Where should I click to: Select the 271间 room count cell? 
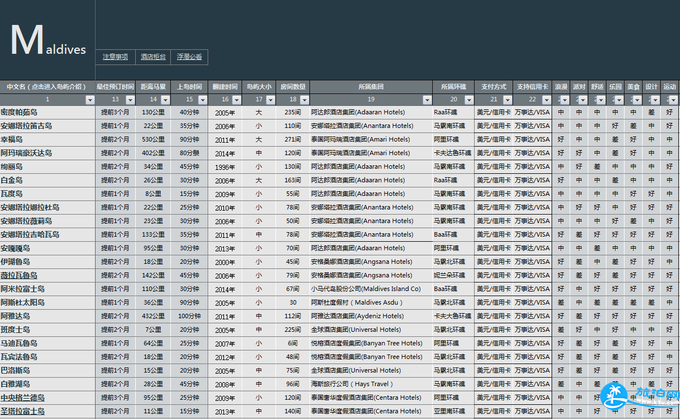point(292,139)
